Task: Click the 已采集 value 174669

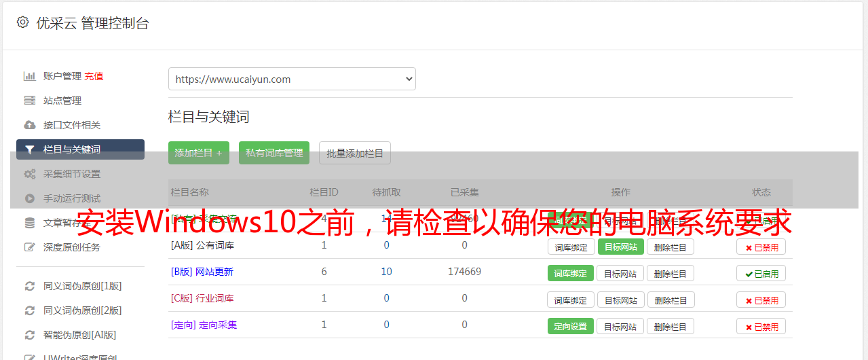Action: click(x=465, y=272)
